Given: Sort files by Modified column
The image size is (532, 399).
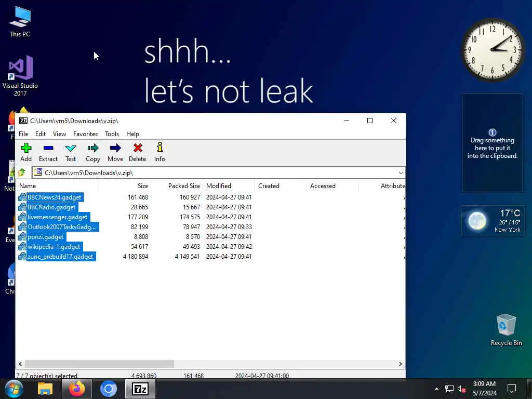Looking at the screenshot, I should tap(229, 186).
